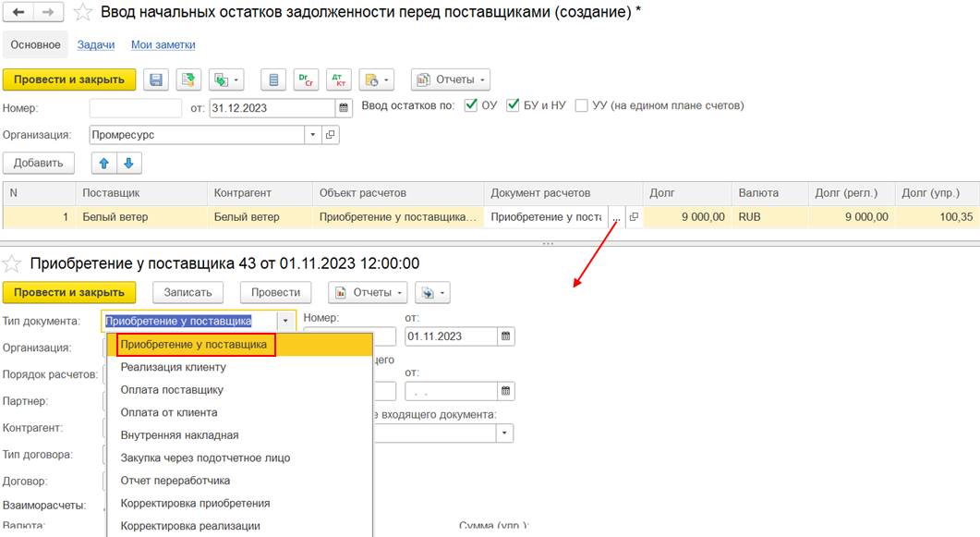Click open icon beside Организация field

331,135
